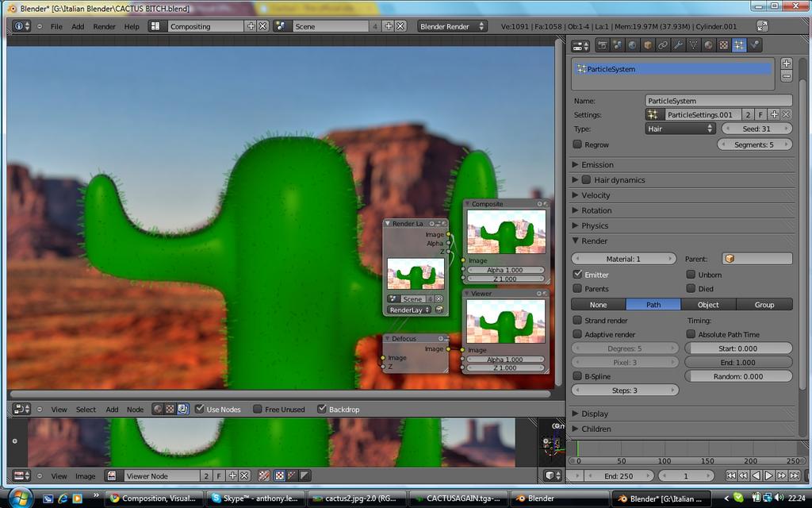Enable B-Spline checkbox
The height and width of the screenshot is (508, 812).
pyautogui.click(x=577, y=375)
